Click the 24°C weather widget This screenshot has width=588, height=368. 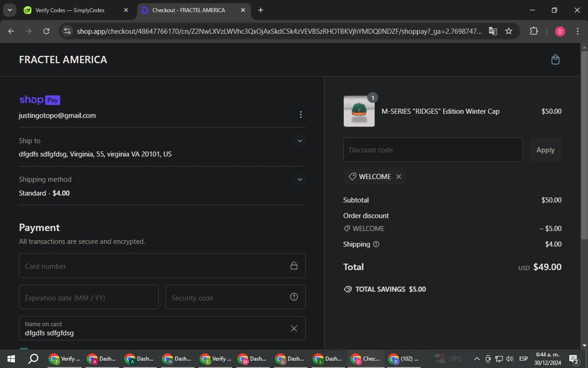[448, 359]
